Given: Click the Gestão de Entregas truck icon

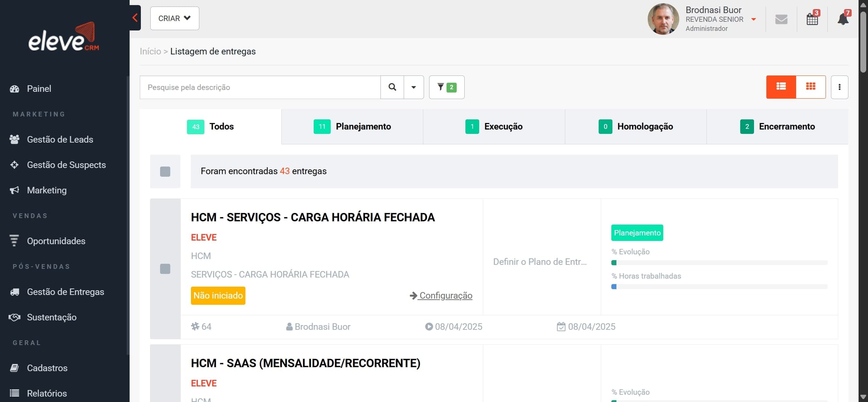Looking at the screenshot, I should click(x=15, y=292).
